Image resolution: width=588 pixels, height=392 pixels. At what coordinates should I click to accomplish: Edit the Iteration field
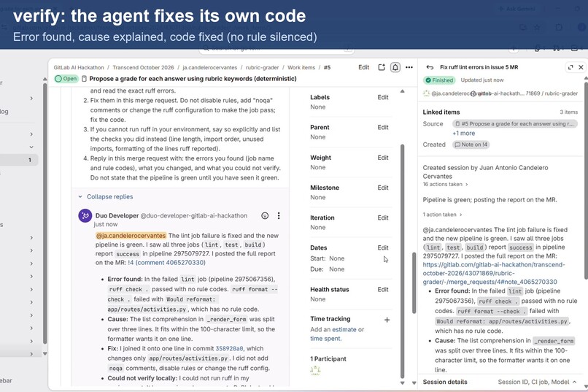[383, 218]
